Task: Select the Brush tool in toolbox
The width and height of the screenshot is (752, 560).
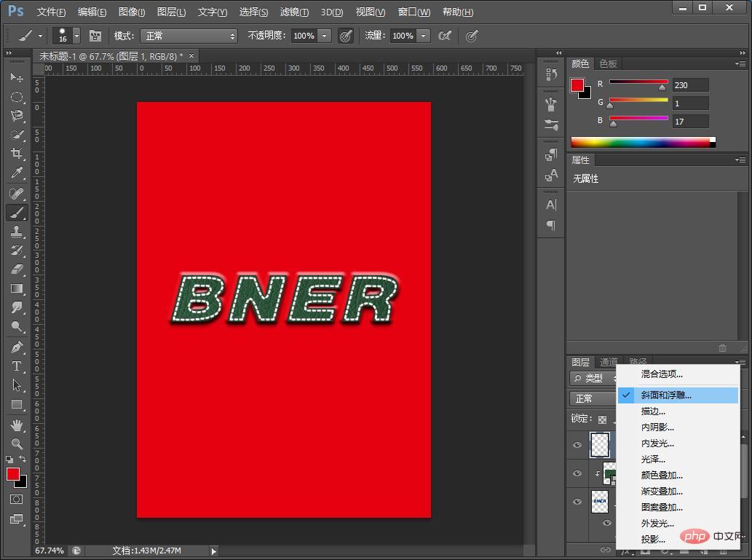Action: click(16, 212)
